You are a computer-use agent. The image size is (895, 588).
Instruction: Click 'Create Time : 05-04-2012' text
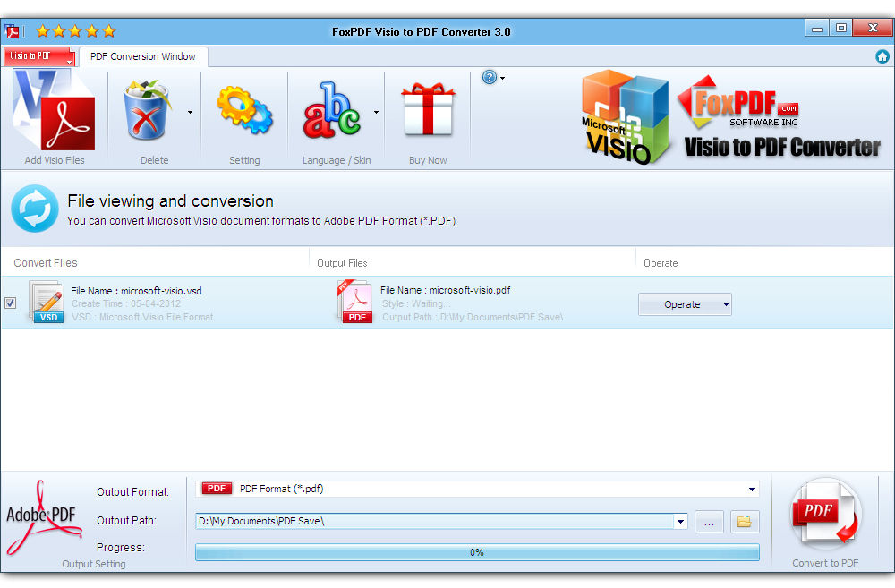(126, 303)
